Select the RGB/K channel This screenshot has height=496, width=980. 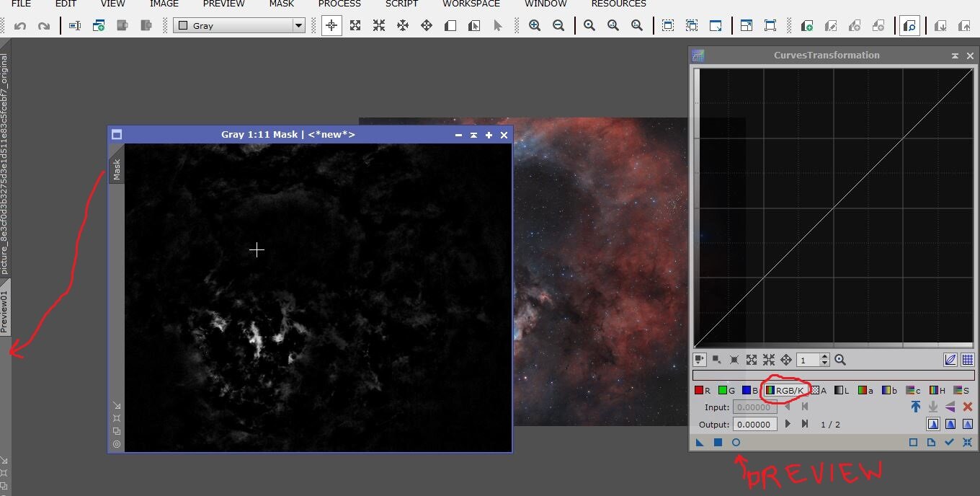[785, 391]
